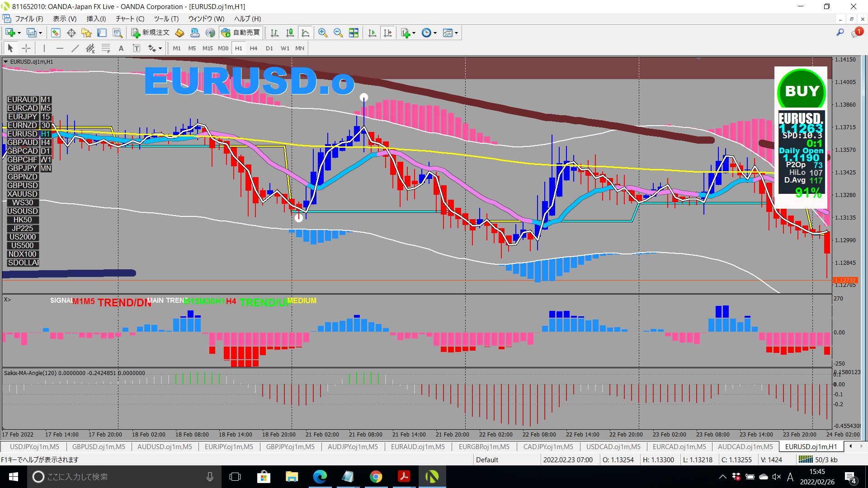Switch chart to candlestick display
The width and height of the screenshot is (868, 488).
(x=290, y=33)
